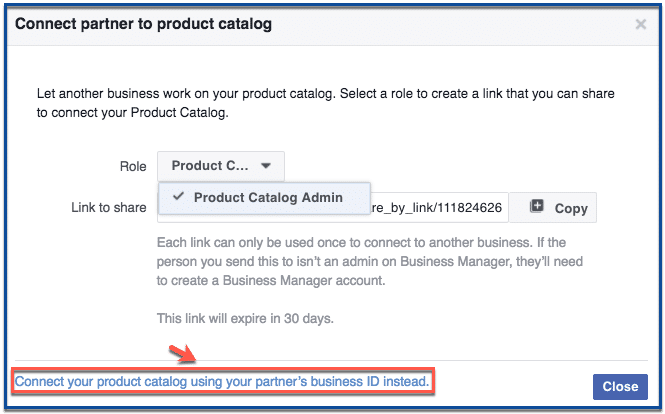Click the 'Business Manager account' line of help text
The height and width of the screenshot is (414, 665).
click(271, 280)
